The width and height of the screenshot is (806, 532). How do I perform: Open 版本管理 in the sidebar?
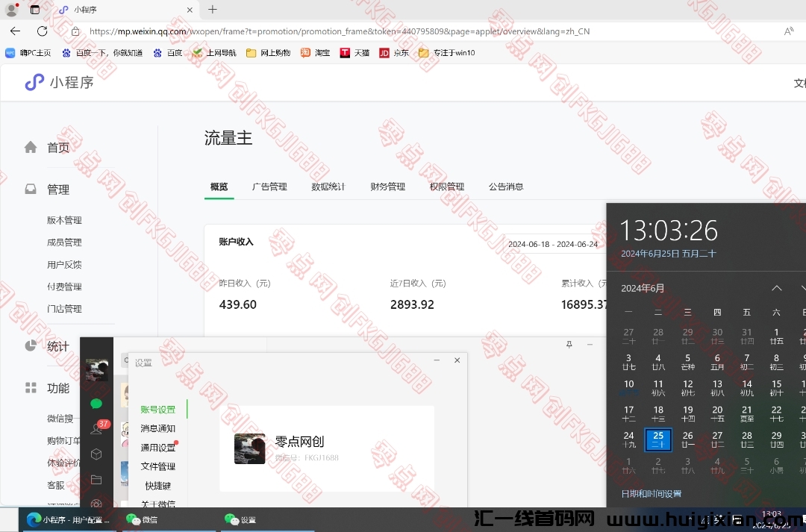[x=64, y=220]
